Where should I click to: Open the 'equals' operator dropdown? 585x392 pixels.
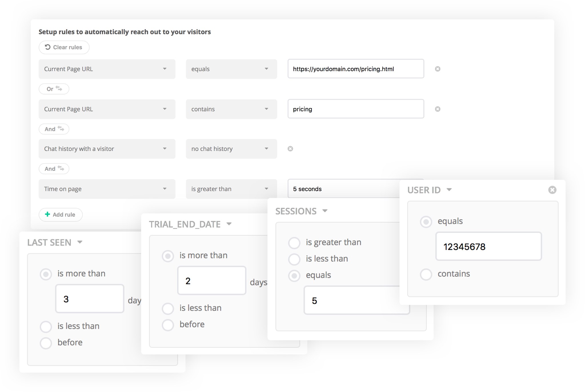tap(231, 69)
